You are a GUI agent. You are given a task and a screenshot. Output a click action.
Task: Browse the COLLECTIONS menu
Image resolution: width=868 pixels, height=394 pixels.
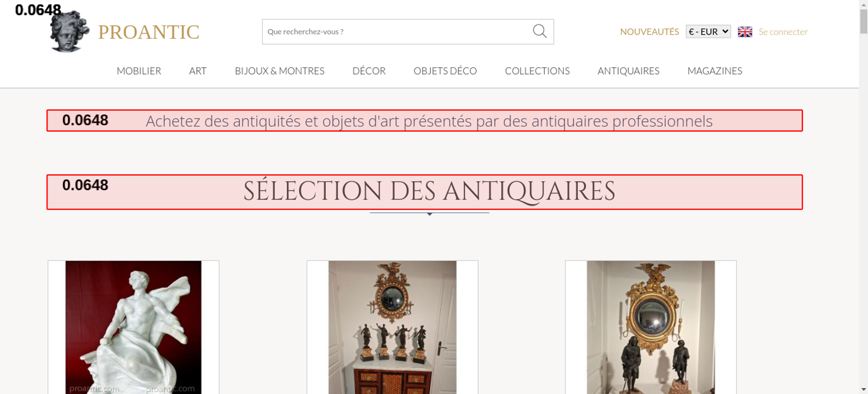537,71
